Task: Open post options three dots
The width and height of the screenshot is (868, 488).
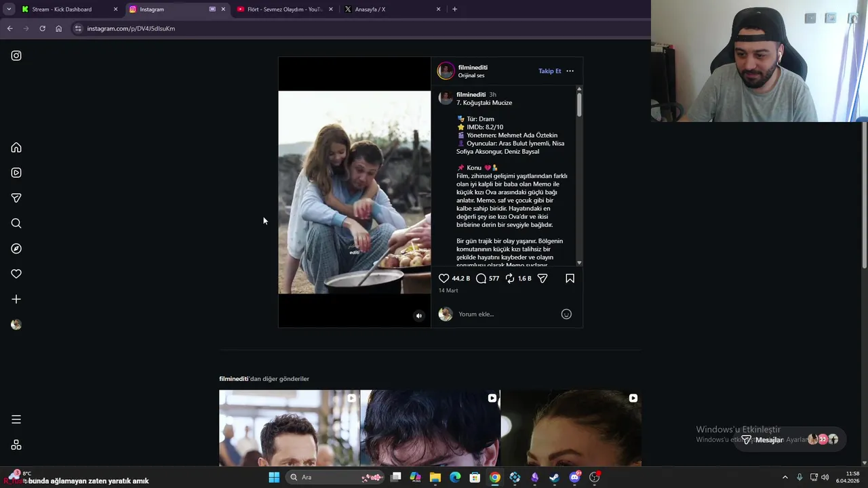Action: tap(570, 71)
